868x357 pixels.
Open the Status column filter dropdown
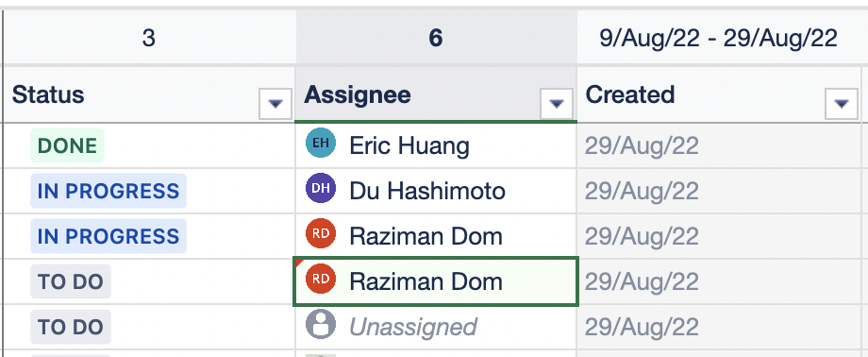point(275,103)
